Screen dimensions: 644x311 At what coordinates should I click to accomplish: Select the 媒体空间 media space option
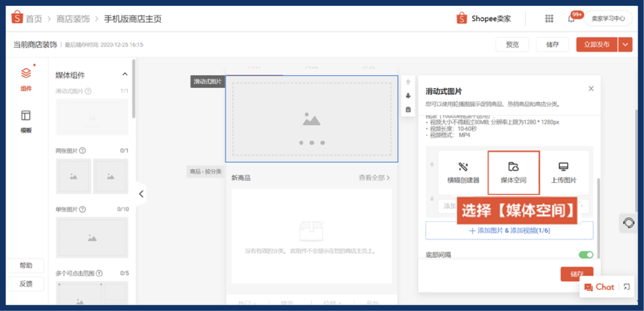click(x=513, y=172)
